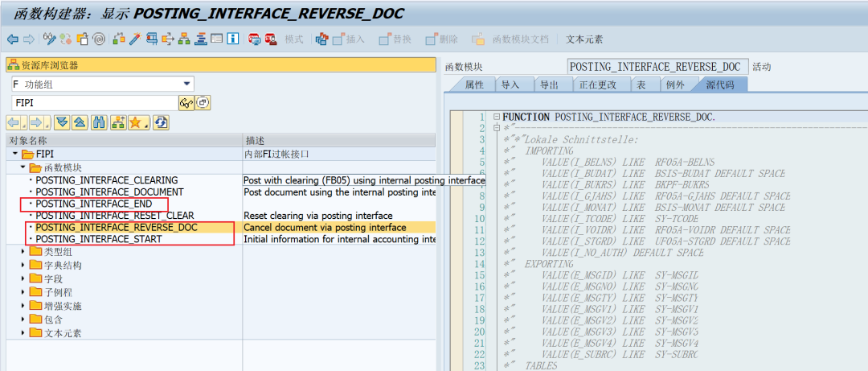This screenshot has height=371, width=868.
Task: Click the glasses Display icon next to FIPI
Action: click(186, 103)
